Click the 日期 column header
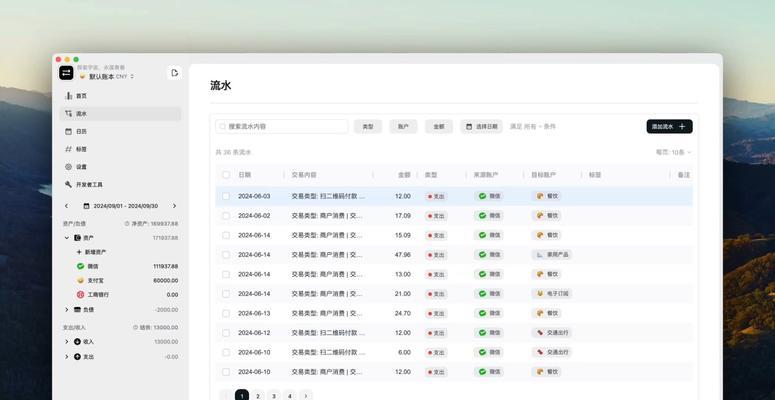The width and height of the screenshot is (775, 400). pos(245,175)
